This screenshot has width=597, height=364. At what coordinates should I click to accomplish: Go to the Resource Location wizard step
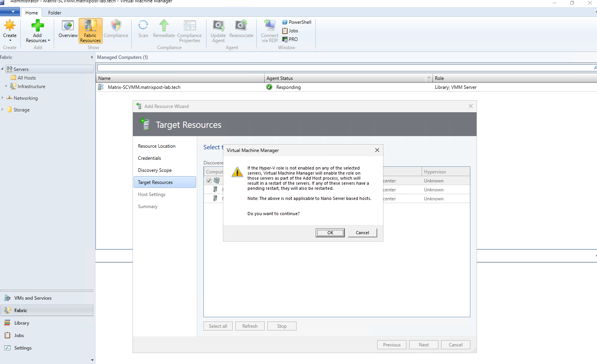pos(157,146)
